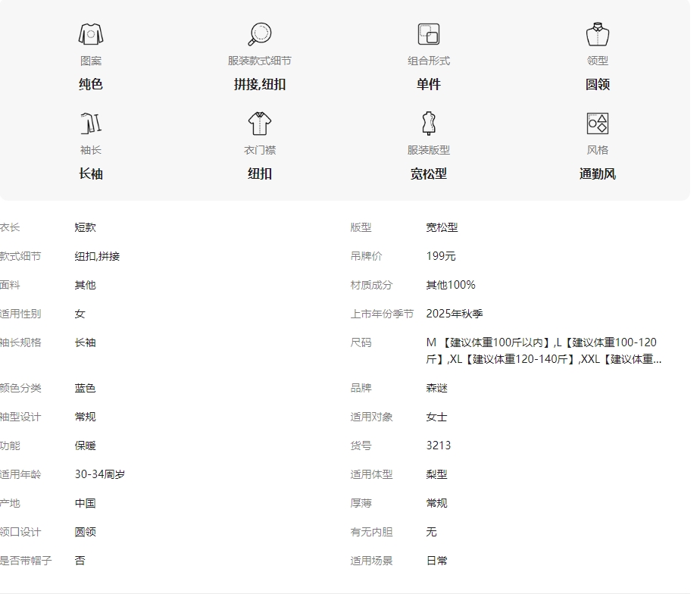Click the 拼接,纽扣 detail text
Screen dimensions: 700x594
click(x=260, y=84)
